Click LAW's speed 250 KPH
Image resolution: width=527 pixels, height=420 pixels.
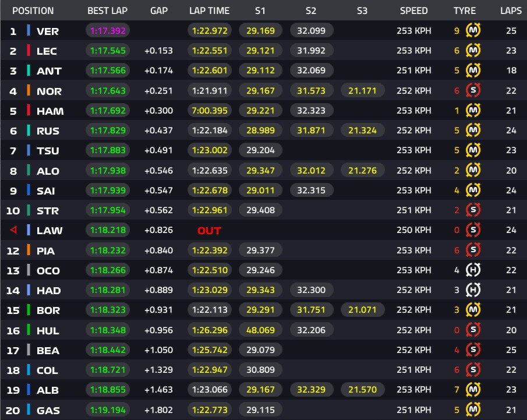(413, 230)
